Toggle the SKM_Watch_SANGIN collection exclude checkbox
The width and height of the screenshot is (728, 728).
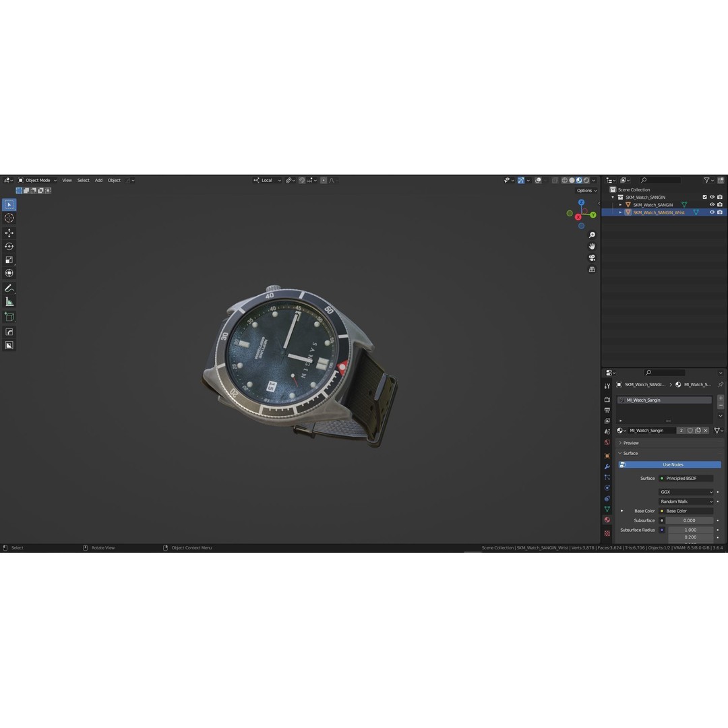point(705,198)
